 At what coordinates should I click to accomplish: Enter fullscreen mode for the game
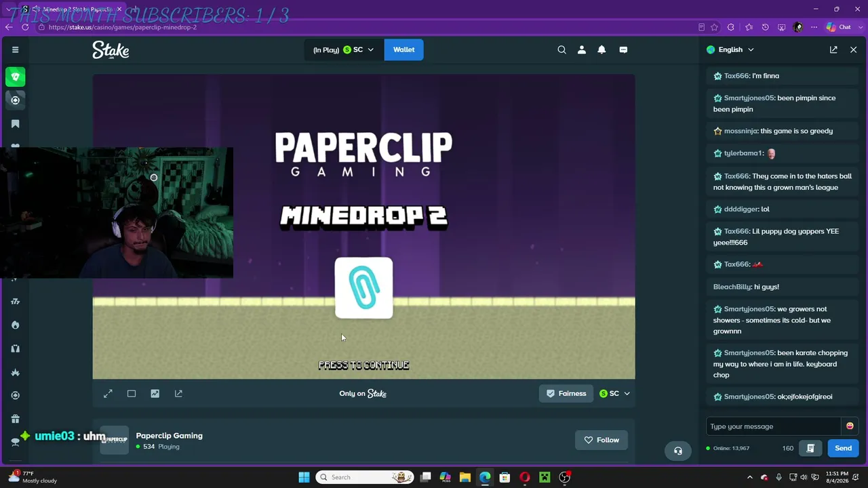(108, 394)
